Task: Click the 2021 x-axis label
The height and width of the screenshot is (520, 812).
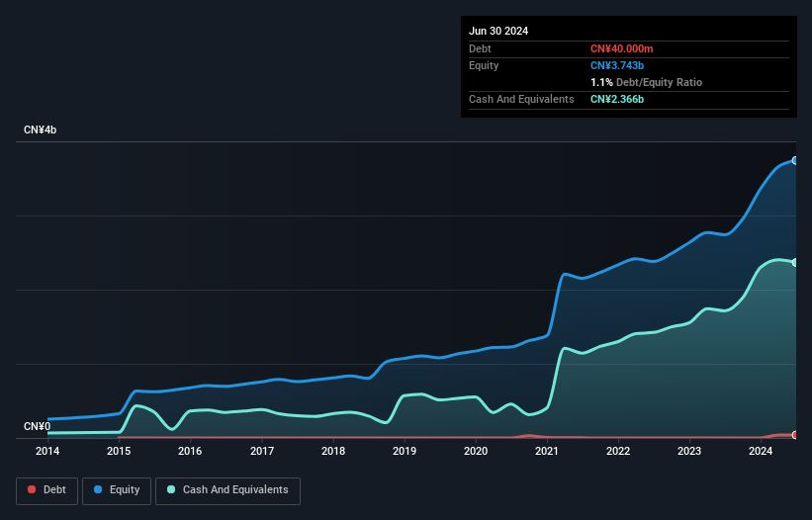Action: click(x=547, y=451)
